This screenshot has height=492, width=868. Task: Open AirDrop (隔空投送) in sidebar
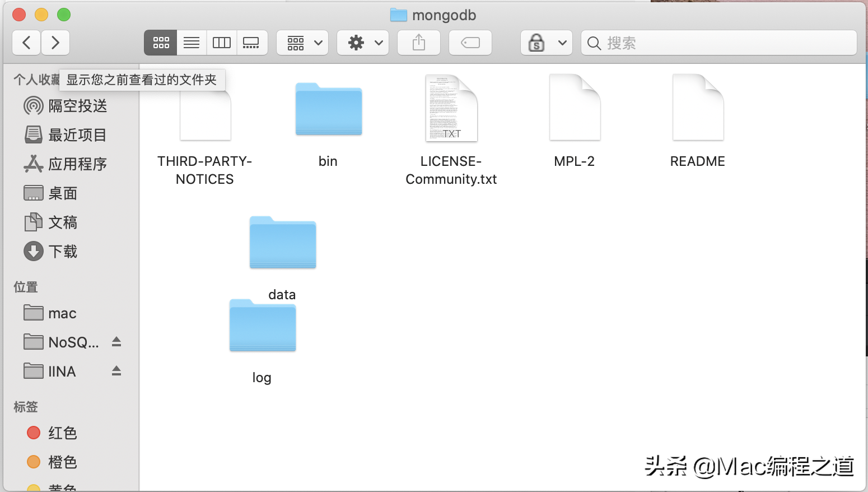(x=71, y=106)
